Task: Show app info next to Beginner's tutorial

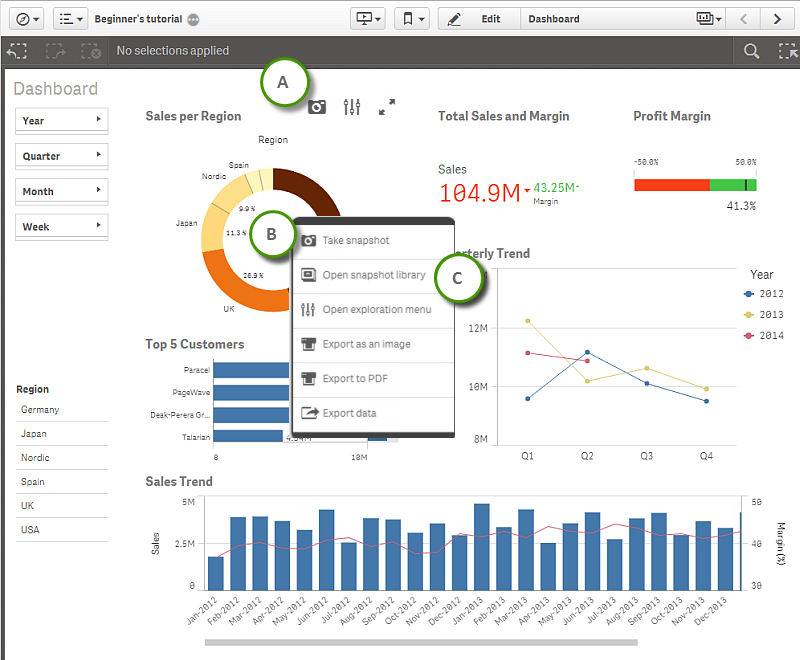Action: (193, 19)
